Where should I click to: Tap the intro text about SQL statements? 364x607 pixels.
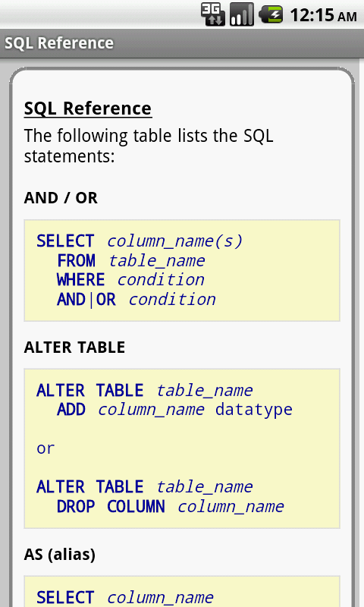point(149,146)
